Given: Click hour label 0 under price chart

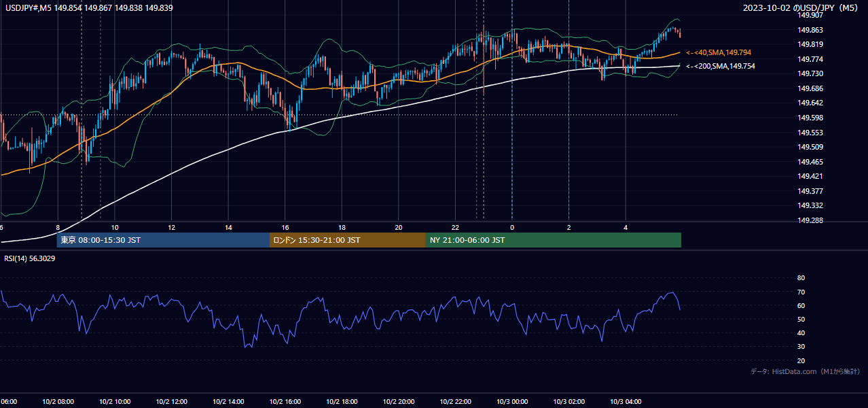Looking at the screenshot, I should [512, 228].
